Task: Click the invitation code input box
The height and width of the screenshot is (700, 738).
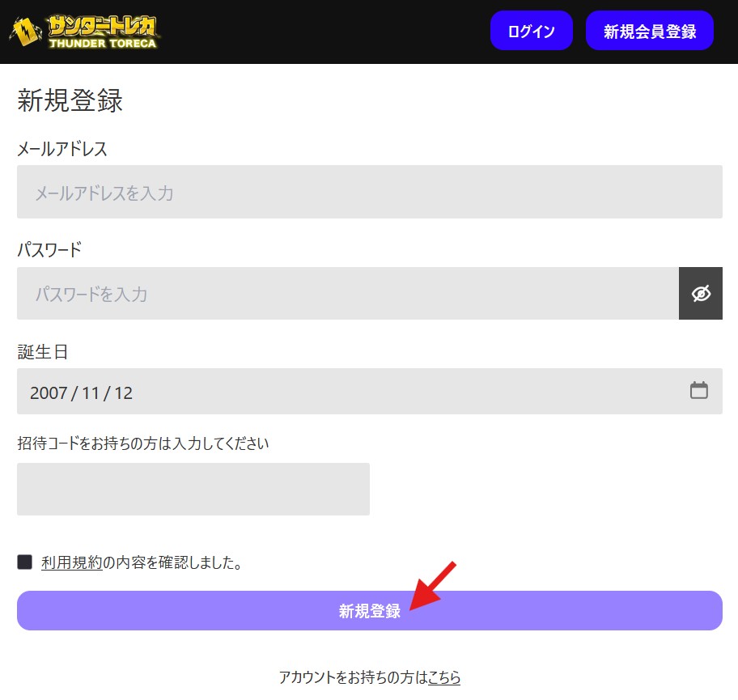Action: [193, 490]
